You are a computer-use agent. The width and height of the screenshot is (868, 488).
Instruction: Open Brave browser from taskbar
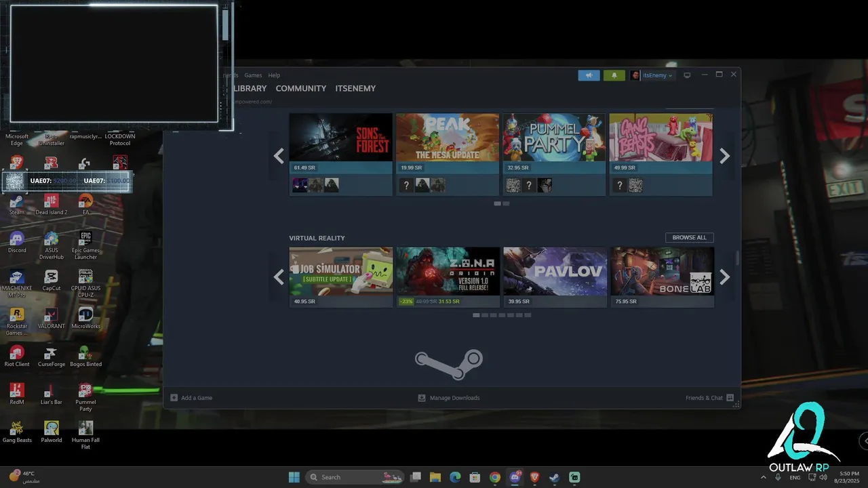click(x=535, y=477)
